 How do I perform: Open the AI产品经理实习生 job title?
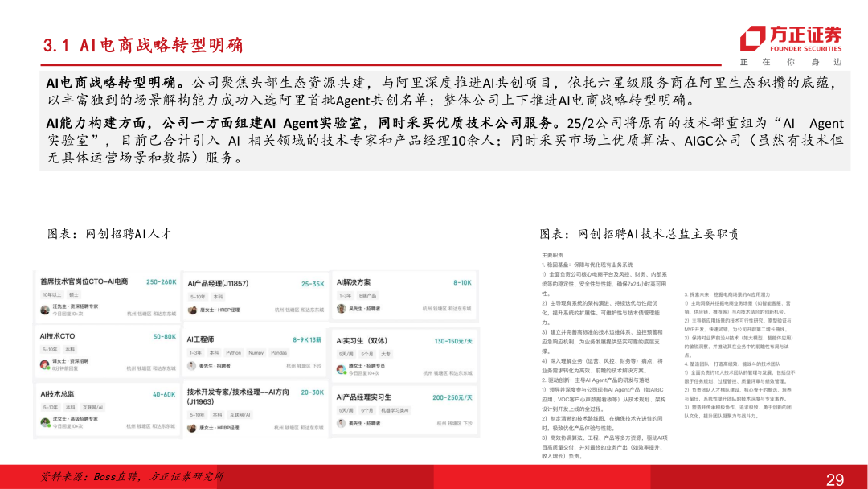364,397
